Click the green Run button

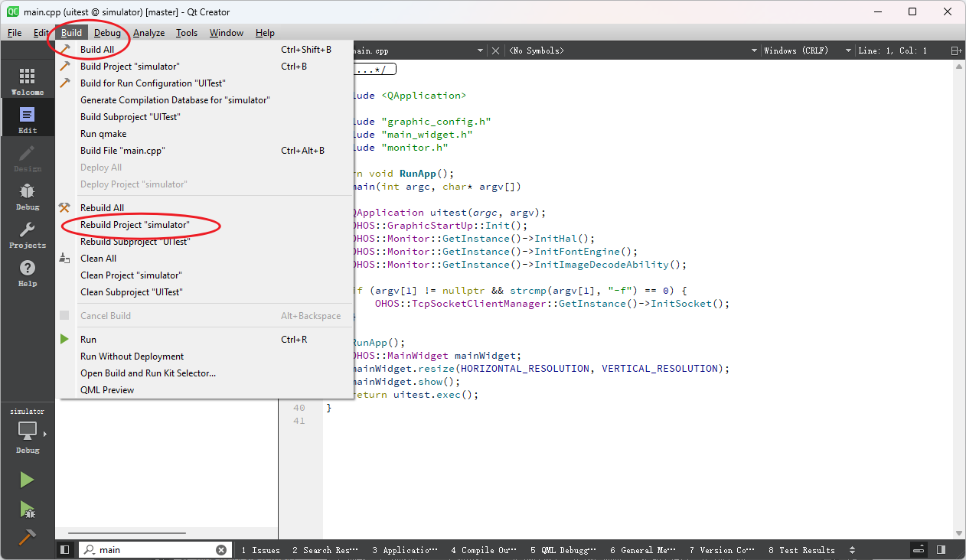coord(27,480)
